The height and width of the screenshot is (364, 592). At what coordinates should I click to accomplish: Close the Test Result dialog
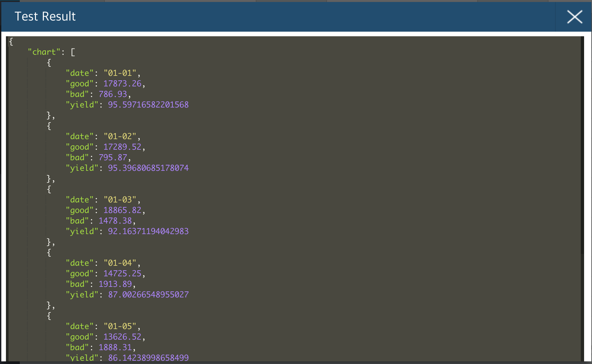[575, 17]
